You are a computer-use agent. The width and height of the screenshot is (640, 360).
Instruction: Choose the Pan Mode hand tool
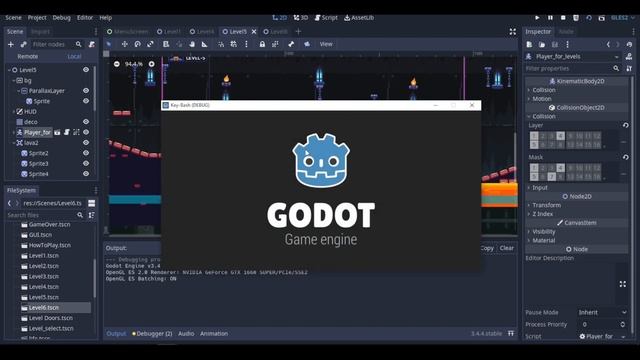(x=192, y=44)
